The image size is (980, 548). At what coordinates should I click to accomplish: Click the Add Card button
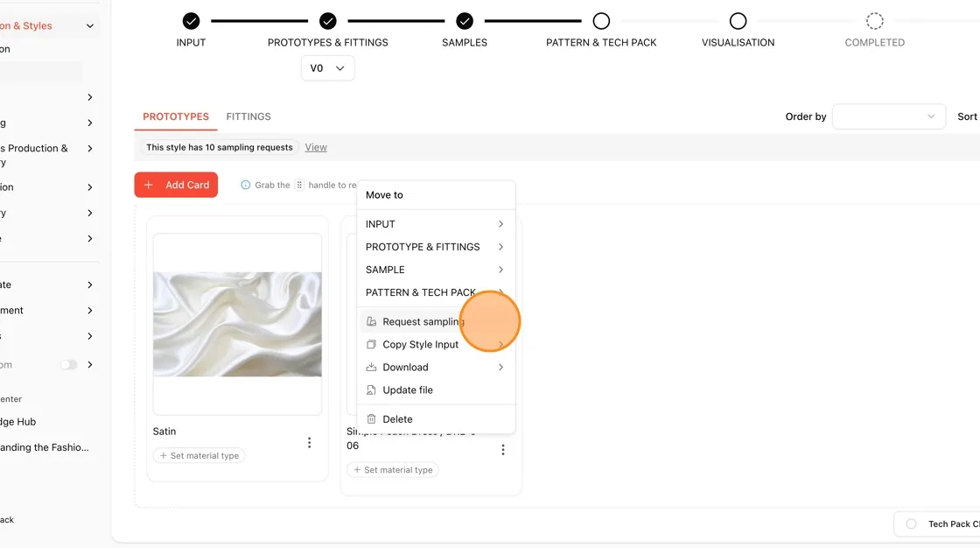coord(176,185)
